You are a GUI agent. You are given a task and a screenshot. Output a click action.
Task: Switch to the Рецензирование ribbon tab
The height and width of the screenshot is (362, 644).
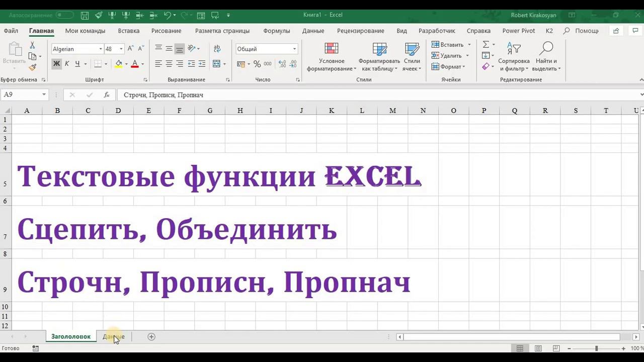(x=361, y=31)
